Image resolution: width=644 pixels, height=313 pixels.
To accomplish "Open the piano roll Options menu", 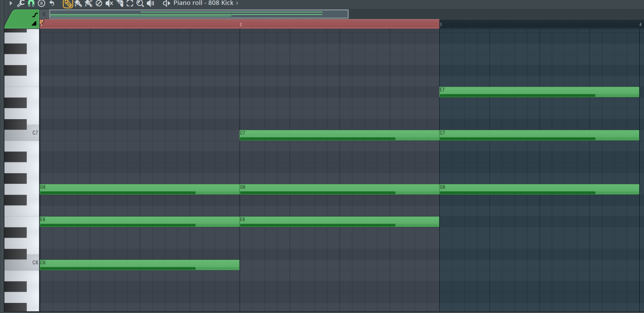I will 41,3.
